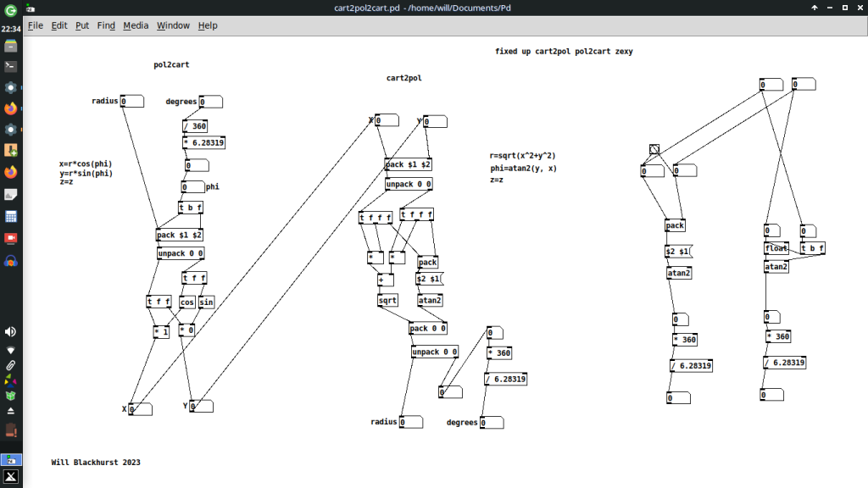Open the Help menu

tap(208, 25)
